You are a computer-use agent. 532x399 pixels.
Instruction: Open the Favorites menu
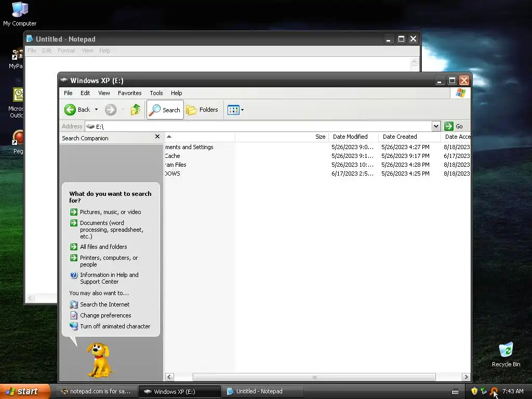point(129,93)
